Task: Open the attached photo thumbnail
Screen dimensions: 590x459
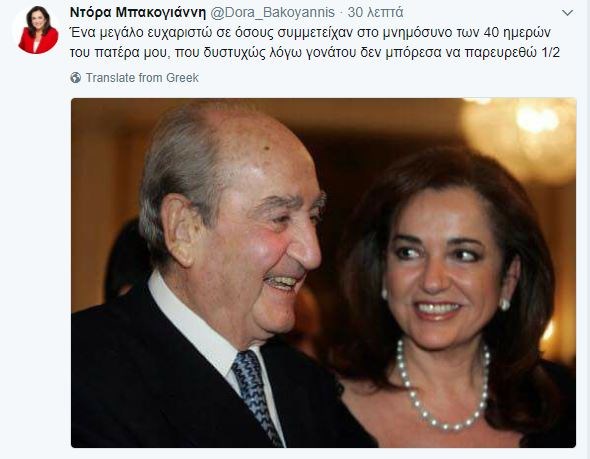Action: tap(324, 273)
